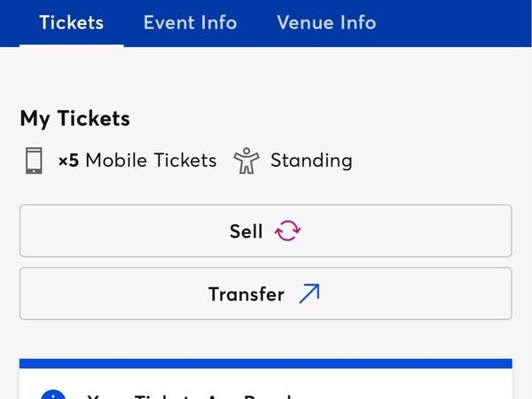Screen dimensions: 532x399
Task: Click the Sell text label
Action: tap(246, 231)
